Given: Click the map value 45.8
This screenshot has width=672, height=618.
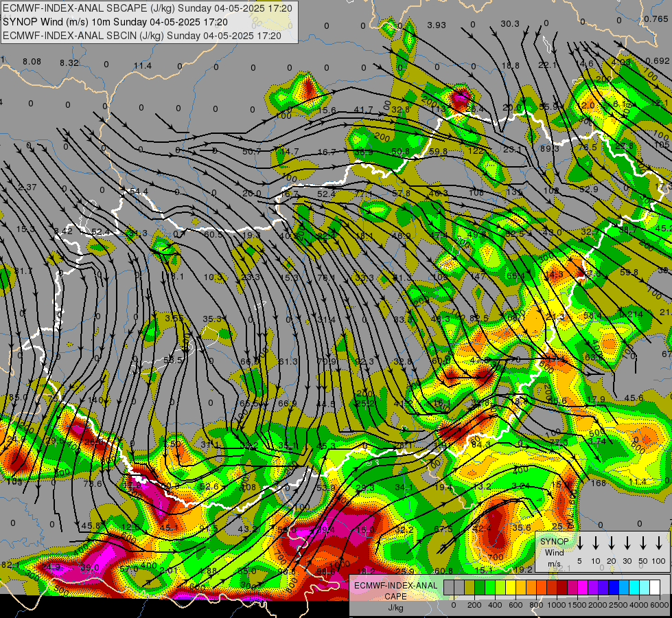Looking at the screenshot, I should [x=91, y=526].
